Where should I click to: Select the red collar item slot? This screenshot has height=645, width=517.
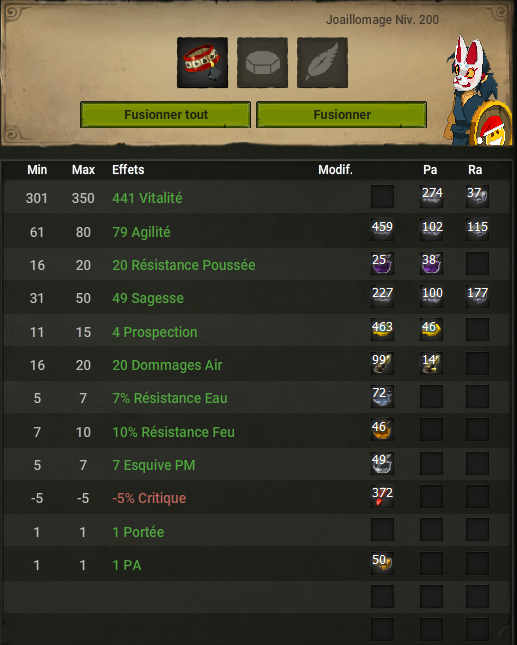[202, 63]
